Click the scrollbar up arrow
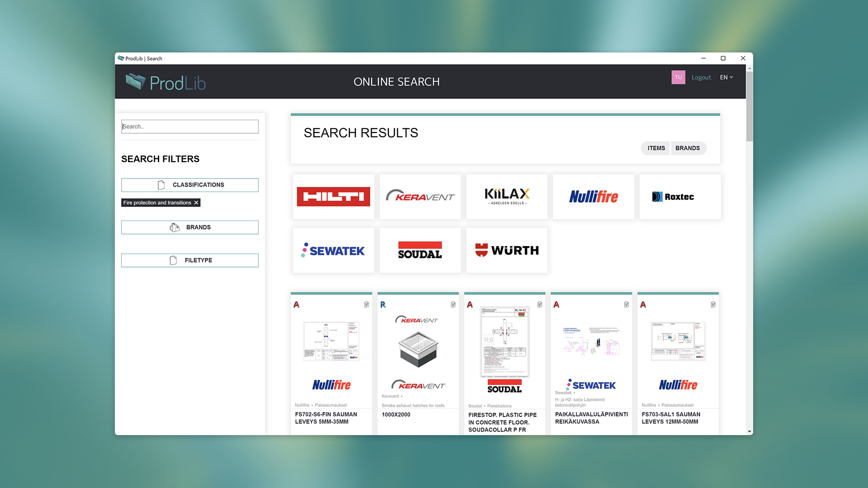This screenshot has height=488, width=868. (x=750, y=68)
